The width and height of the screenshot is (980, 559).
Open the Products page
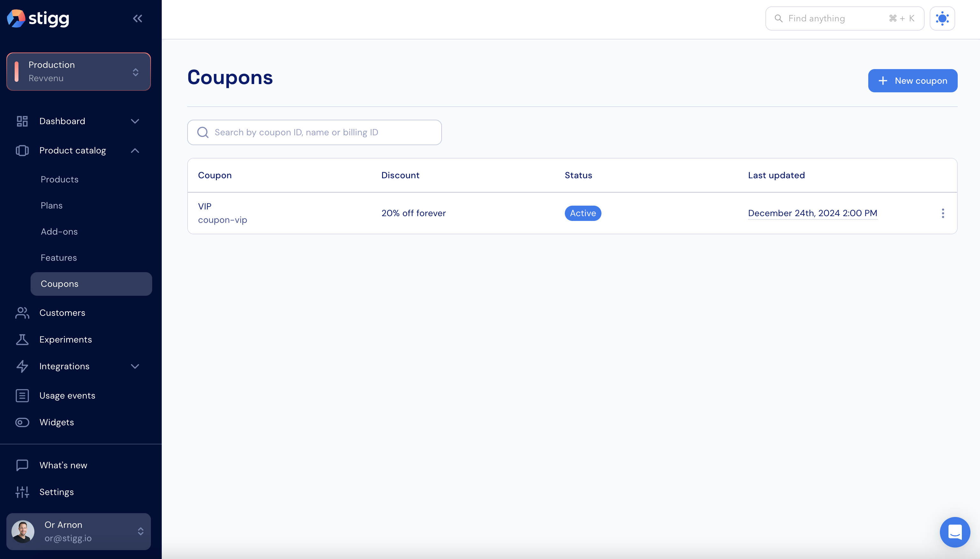[60, 179]
